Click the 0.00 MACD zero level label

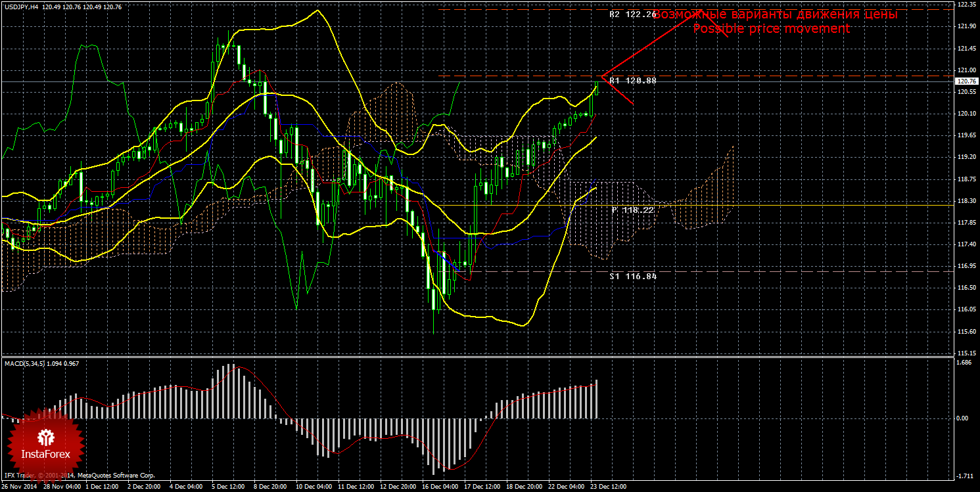962,418
